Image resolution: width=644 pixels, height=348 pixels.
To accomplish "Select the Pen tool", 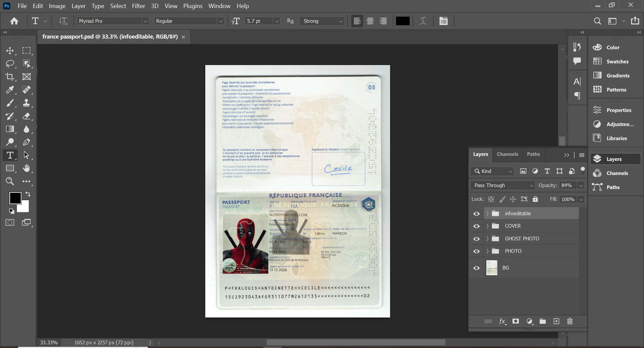I will pos(27,142).
